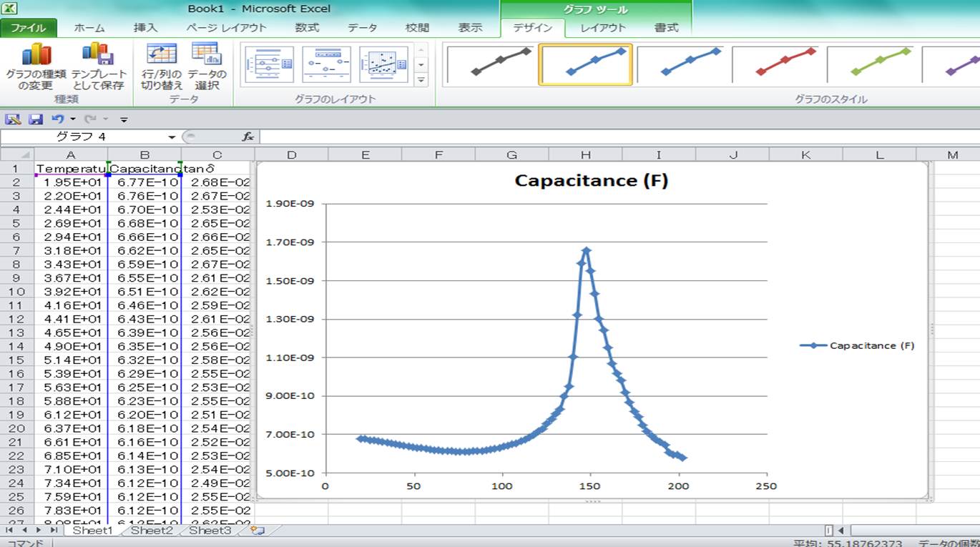
Task: Switch to the ホーム (Home) tab
Action: pos(89,28)
